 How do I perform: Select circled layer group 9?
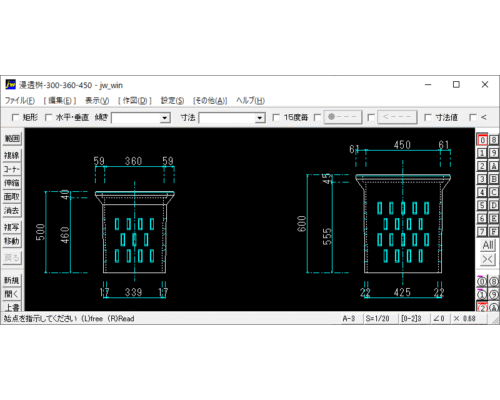494,295
